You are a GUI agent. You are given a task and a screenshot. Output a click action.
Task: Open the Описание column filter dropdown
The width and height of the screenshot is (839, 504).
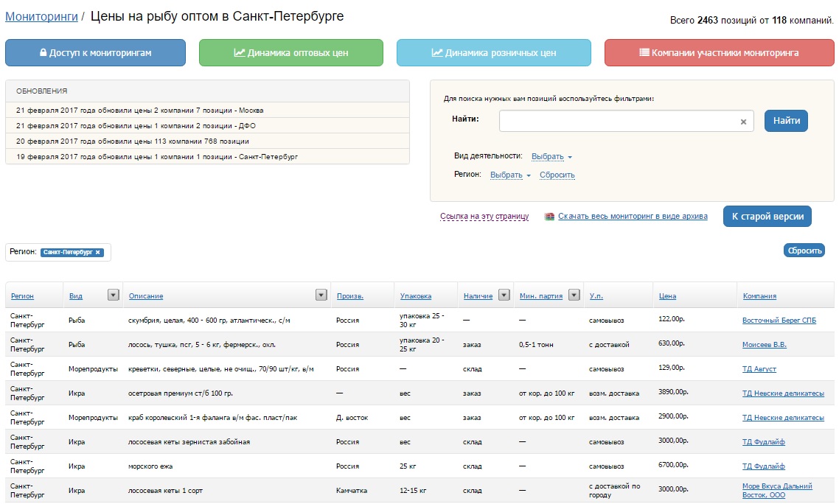coord(321,295)
